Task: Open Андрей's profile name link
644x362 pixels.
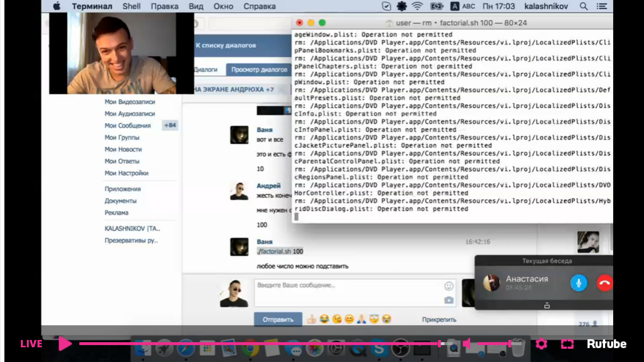Action: [268, 186]
